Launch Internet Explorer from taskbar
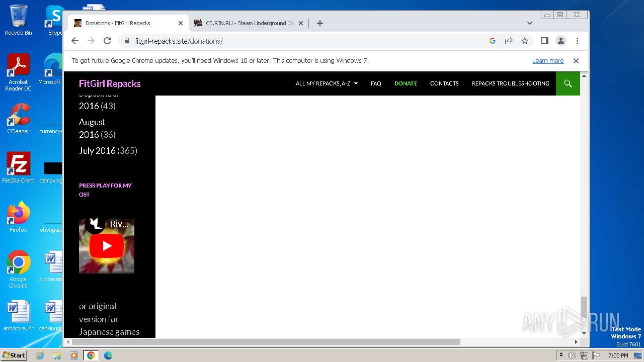This screenshot has height=362, width=644. 40,355
